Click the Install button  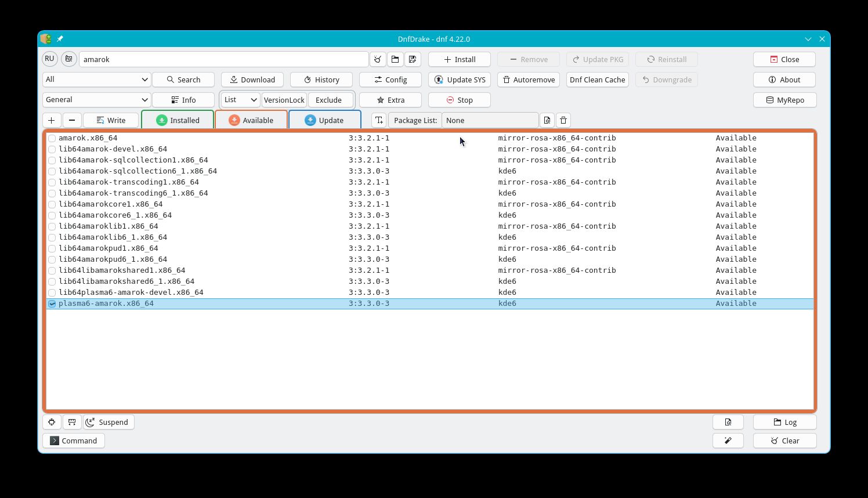pos(460,59)
